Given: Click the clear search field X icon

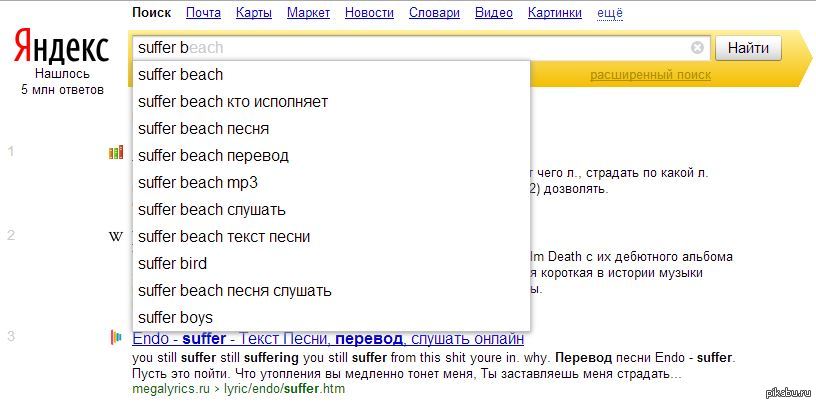Looking at the screenshot, I should point(697,47).
